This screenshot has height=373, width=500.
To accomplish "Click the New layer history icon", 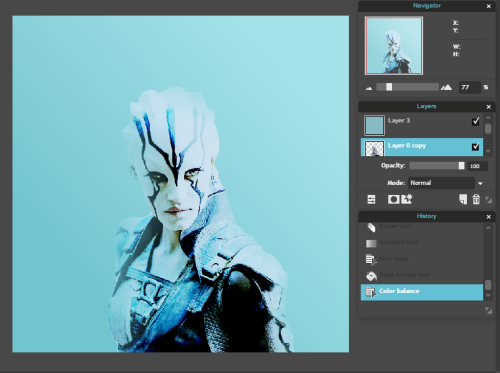I will [x=371, y=259].
